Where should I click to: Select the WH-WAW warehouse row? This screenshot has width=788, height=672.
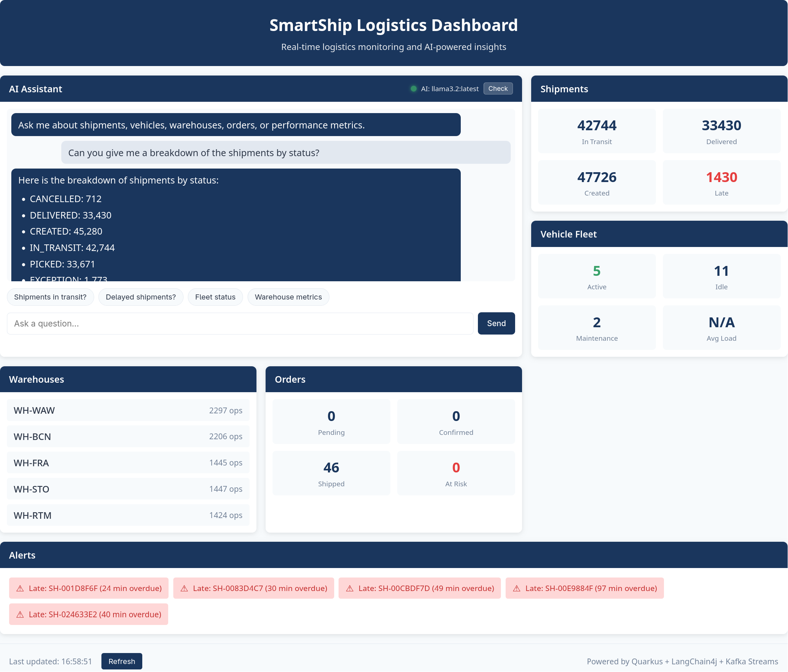pyautogui.click(x=128, y=410)
